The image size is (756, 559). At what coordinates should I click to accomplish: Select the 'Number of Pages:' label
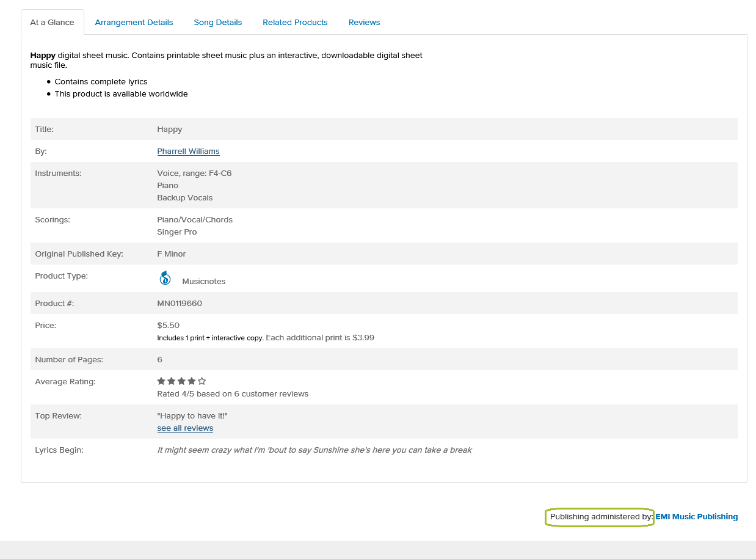click(x=69, y=360)
